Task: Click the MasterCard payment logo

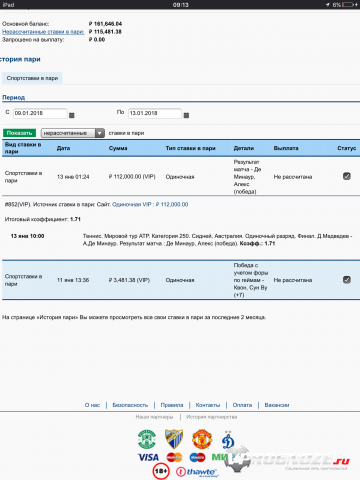Action: pyautogui.click(x=174, y=457)
